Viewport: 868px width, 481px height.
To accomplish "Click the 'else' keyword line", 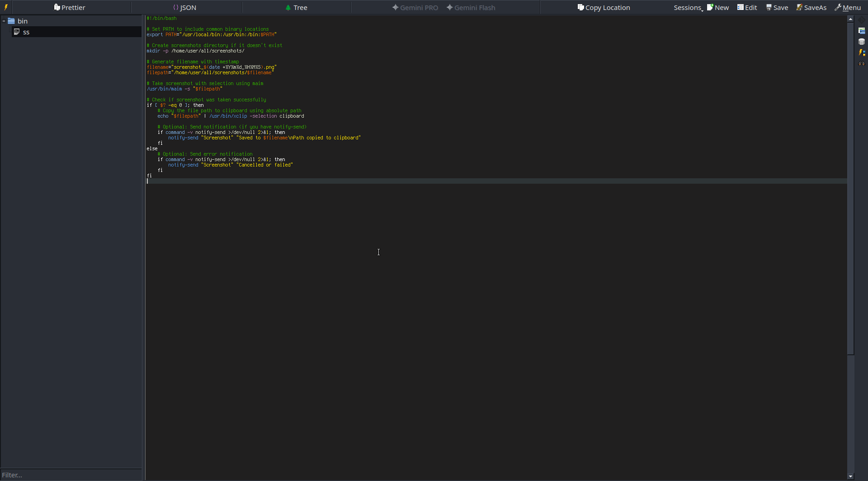I will (152, 148).
